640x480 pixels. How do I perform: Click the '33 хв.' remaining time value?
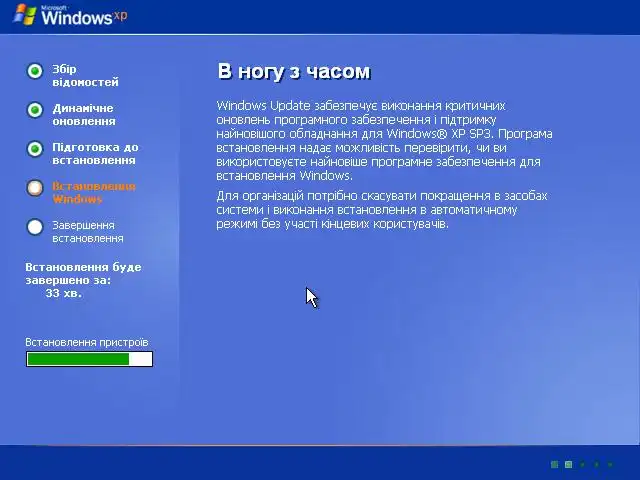click(x=64, y=293)
